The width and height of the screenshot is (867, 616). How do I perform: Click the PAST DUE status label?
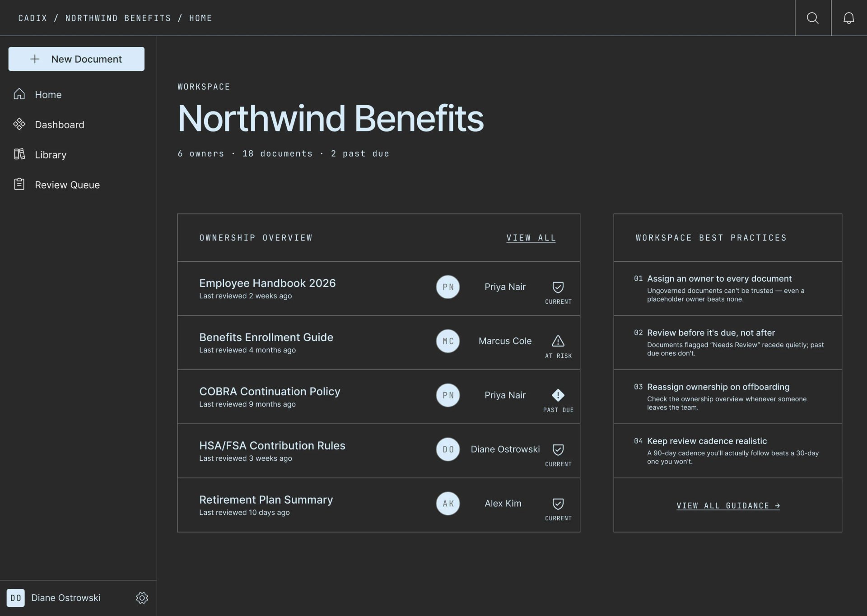[x=558, y=410]
